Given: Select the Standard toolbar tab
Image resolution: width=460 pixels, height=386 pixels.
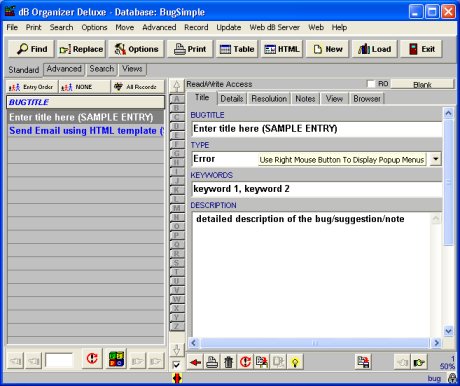Looking at the screenshot, I should [24, 70].
